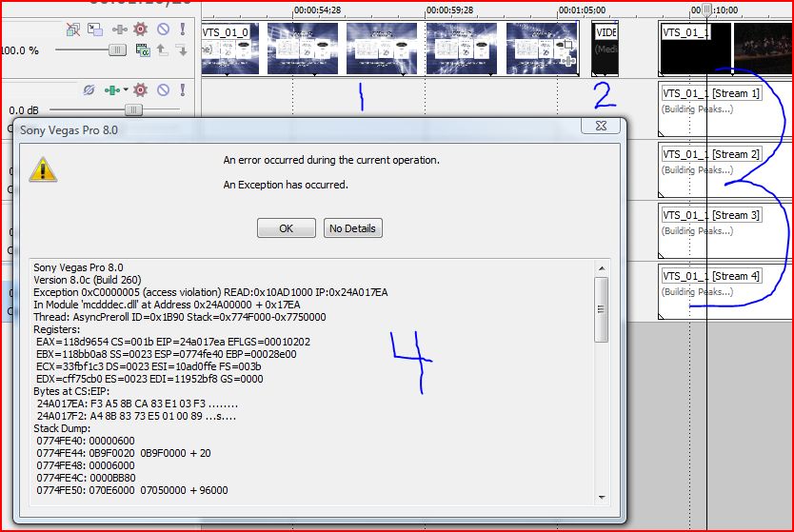Click the video track Bypass Motion Blur icon
This screenshot has width=794, height=532.
74,30
